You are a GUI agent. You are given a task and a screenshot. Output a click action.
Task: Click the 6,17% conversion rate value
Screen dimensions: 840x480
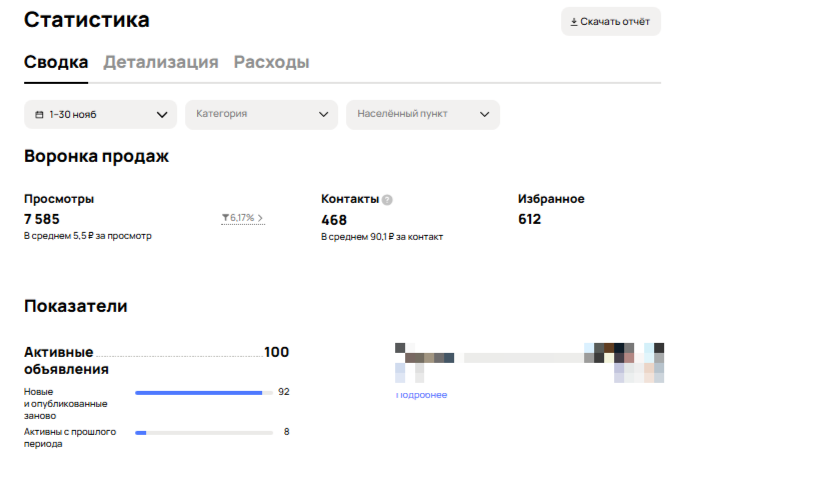tap(243, 217)
